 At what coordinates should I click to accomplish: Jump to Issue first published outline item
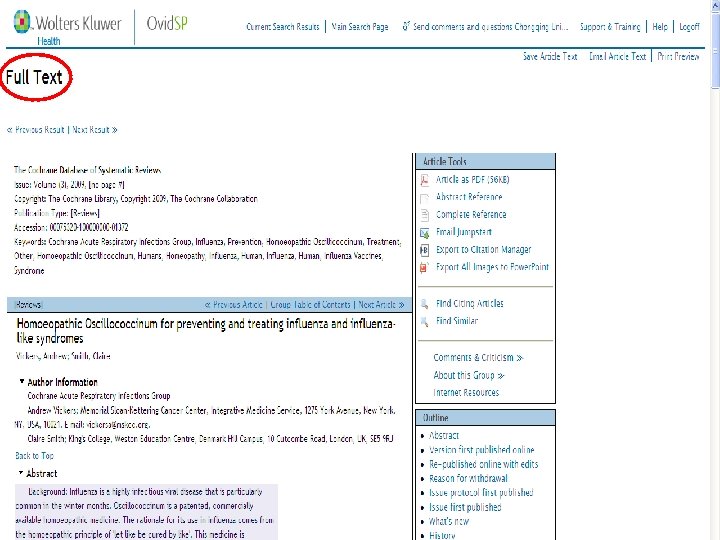point(465,507)
